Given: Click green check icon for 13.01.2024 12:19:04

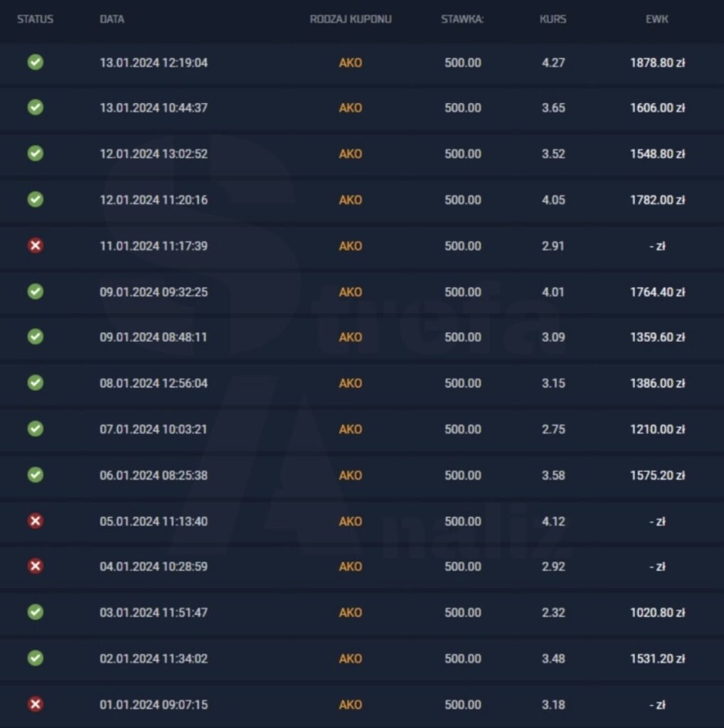Looking at the screenshot, I should coord(35,63).
